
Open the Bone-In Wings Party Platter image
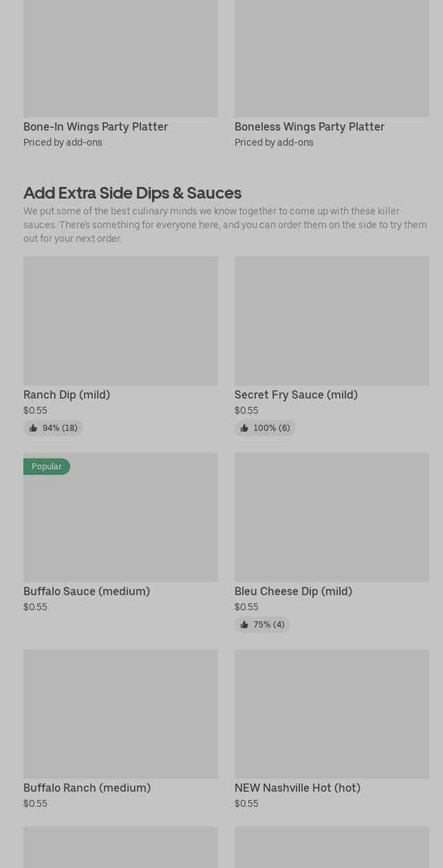click(x=120, y=58)
